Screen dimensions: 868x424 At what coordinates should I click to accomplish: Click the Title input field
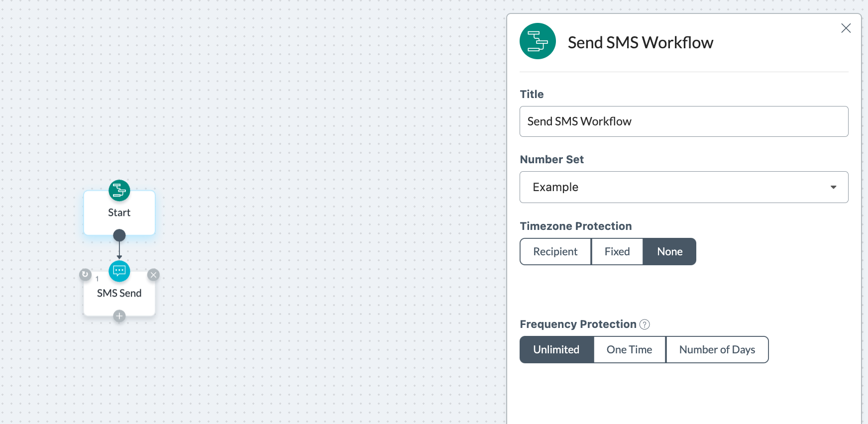point(684,121)
